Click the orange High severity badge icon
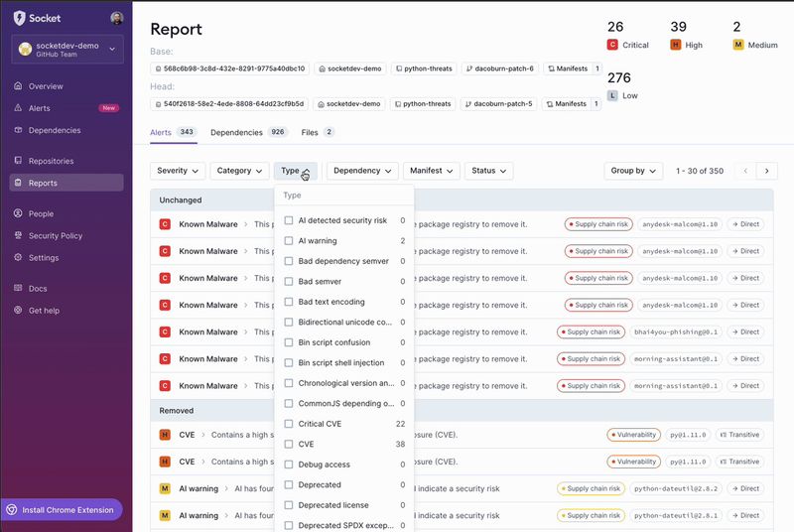Image resolution: width=794 pixels, height=532 pixels. 676,45
